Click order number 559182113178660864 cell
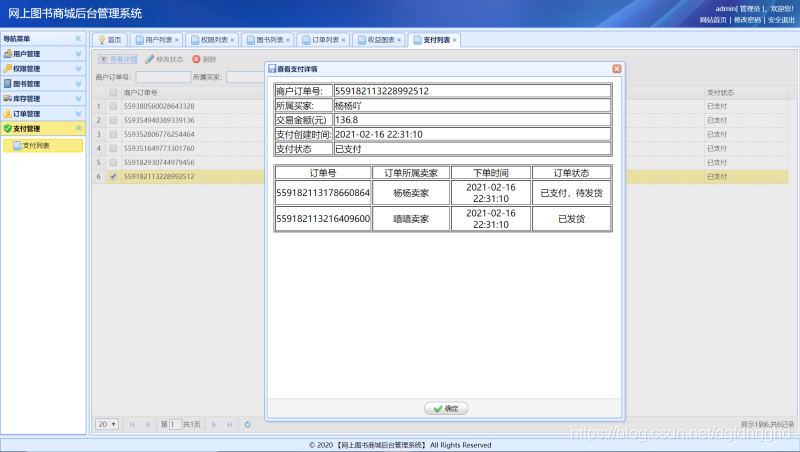Screen dimensions: 800x452 323,193
